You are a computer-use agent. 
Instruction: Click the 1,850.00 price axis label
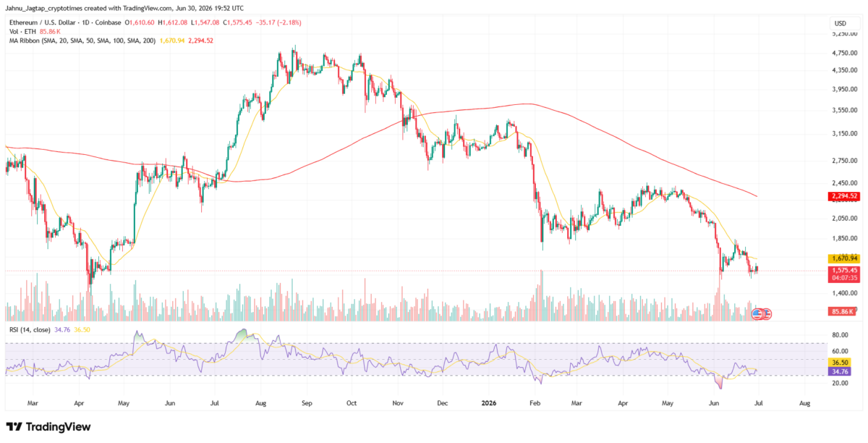pos(844,238)
